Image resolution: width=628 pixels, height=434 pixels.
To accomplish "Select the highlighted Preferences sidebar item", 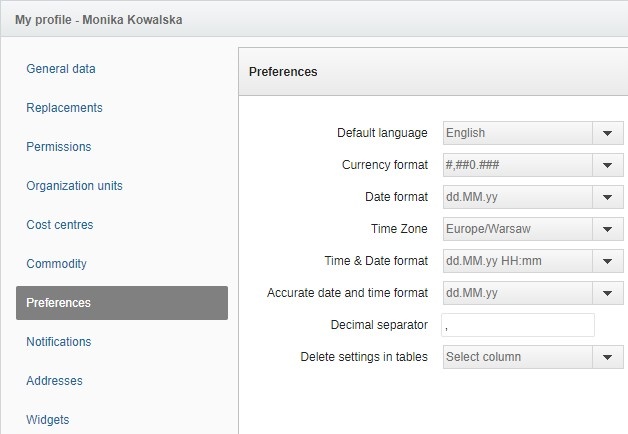I will pyautogui.click(x=122, y=303).
